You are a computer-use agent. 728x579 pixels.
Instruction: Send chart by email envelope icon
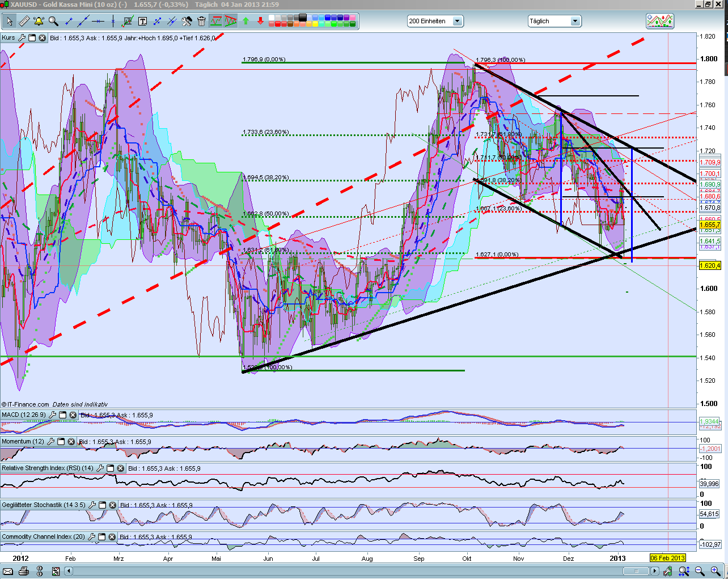tap(9, 571)
